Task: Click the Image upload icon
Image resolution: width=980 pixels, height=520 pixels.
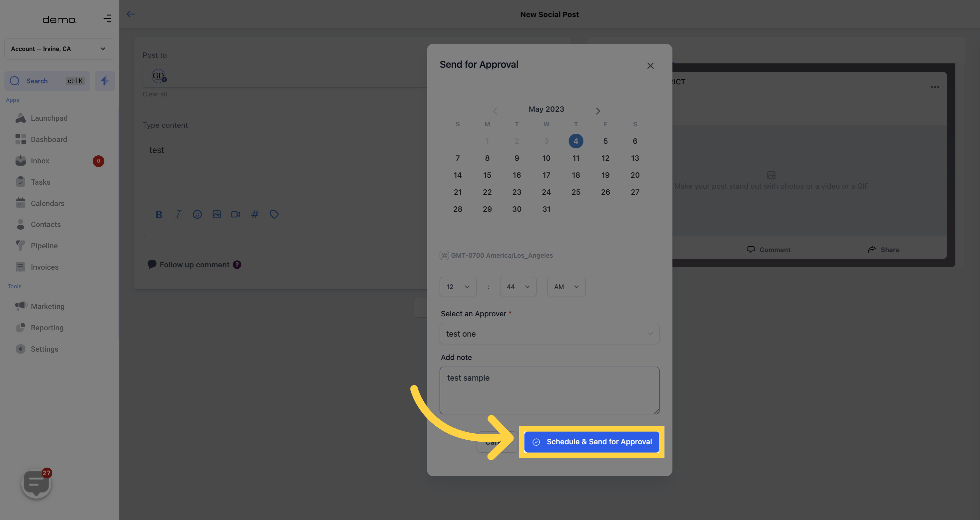Action: [x=216, y=214]
